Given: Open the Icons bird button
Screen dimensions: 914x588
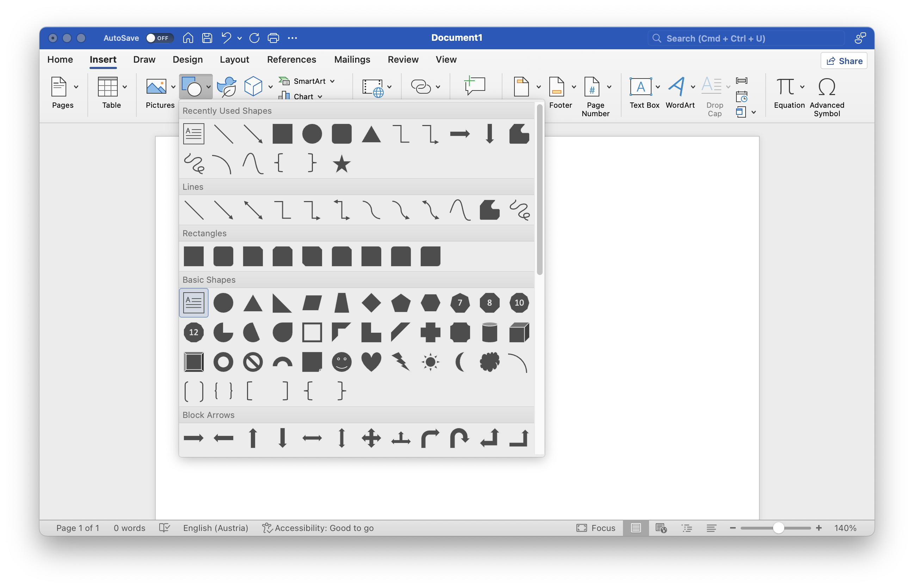Looking at the screenshot, I should pyautogui.click(x=227, y=87).
